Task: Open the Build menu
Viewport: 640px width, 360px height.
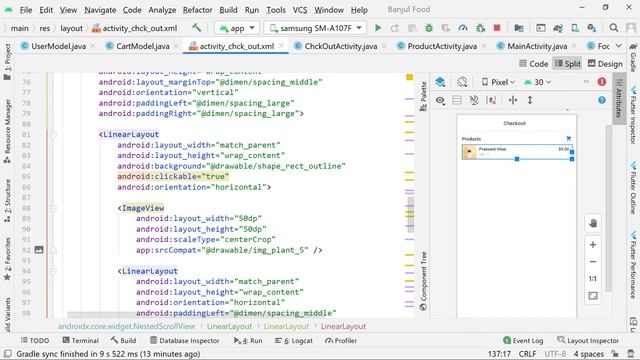Action: (228, 10)
